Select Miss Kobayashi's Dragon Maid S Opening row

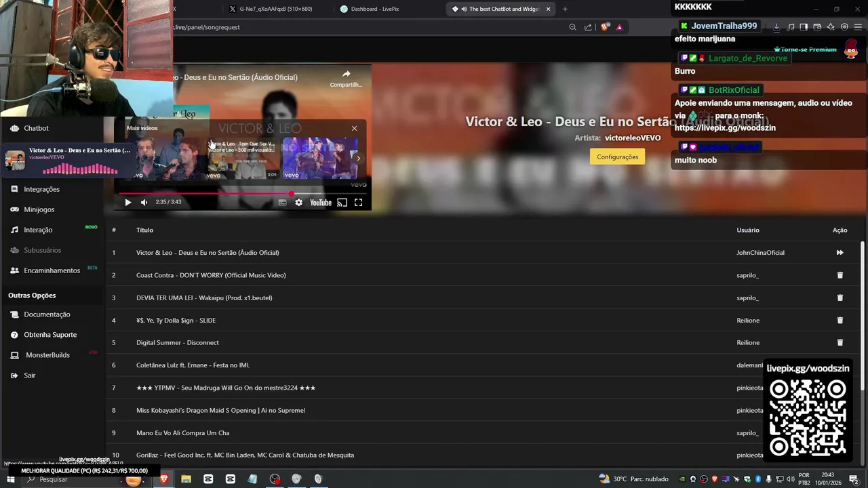click(x=483, y=410)
